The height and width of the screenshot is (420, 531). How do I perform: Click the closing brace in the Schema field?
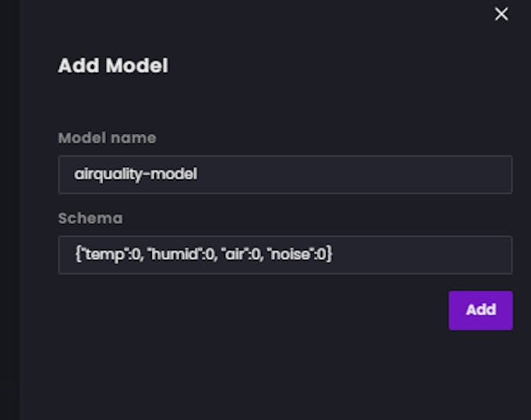point(330,255)
